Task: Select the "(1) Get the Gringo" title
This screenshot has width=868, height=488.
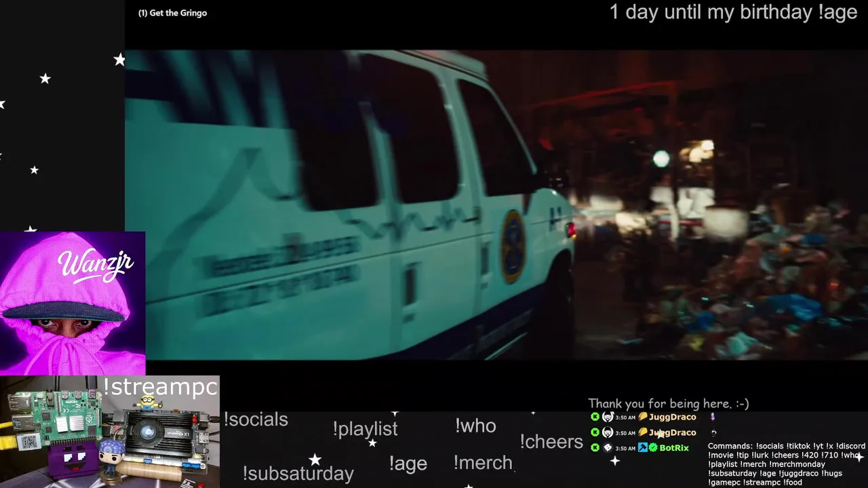Action: [x=172, y=13]
